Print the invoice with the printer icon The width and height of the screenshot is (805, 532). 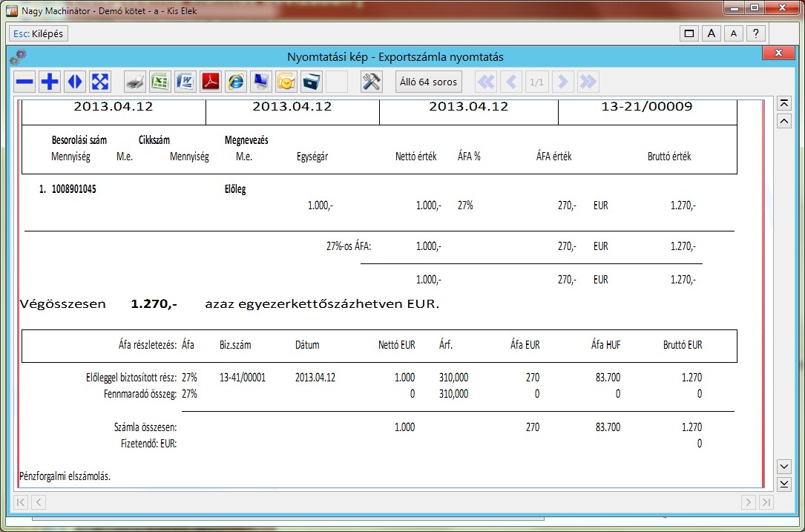(135, 82)
